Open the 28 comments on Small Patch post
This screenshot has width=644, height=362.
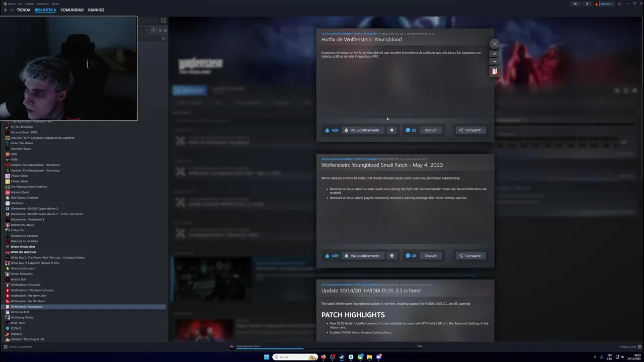tap(411, 256)
